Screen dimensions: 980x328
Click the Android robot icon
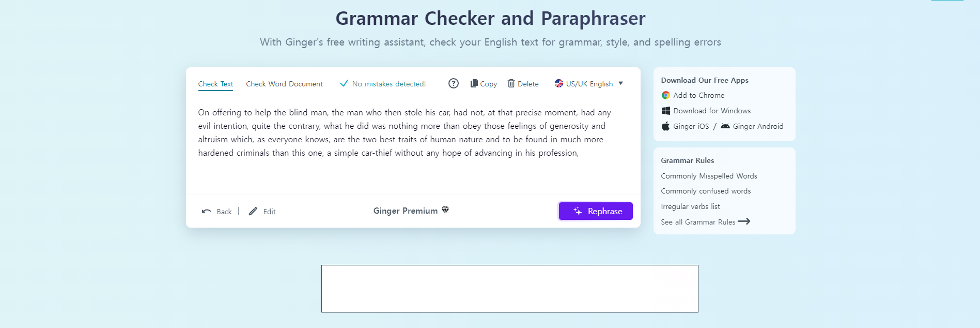(725, 126)
